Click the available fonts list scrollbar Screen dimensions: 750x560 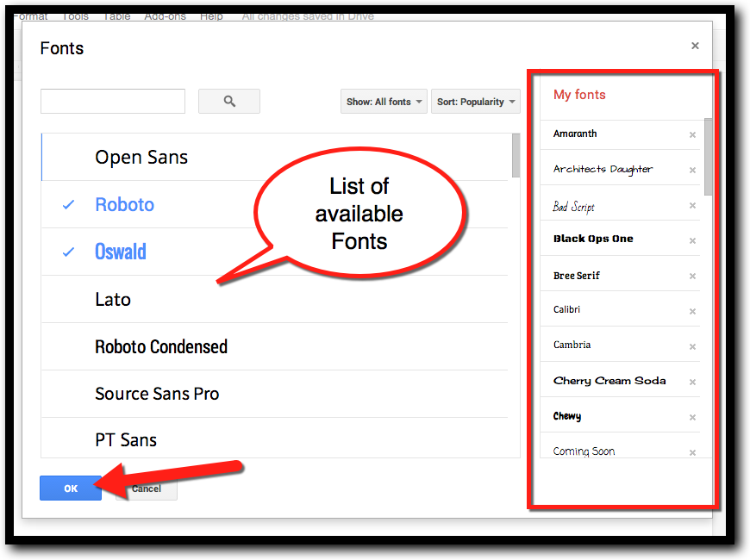(516, 155)
